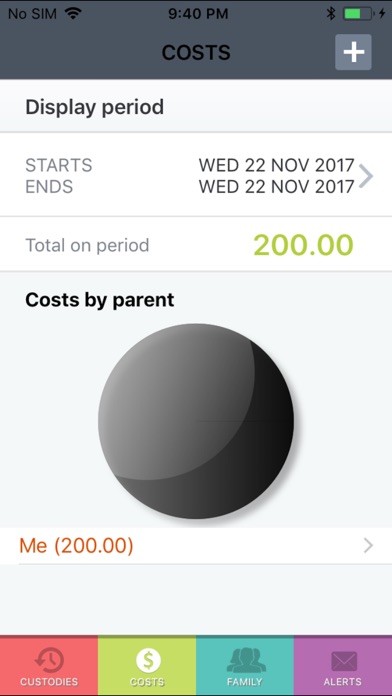Viewport: 392px width, 696px height.
Task: Tap the Display period header
Action: point(95,107)
